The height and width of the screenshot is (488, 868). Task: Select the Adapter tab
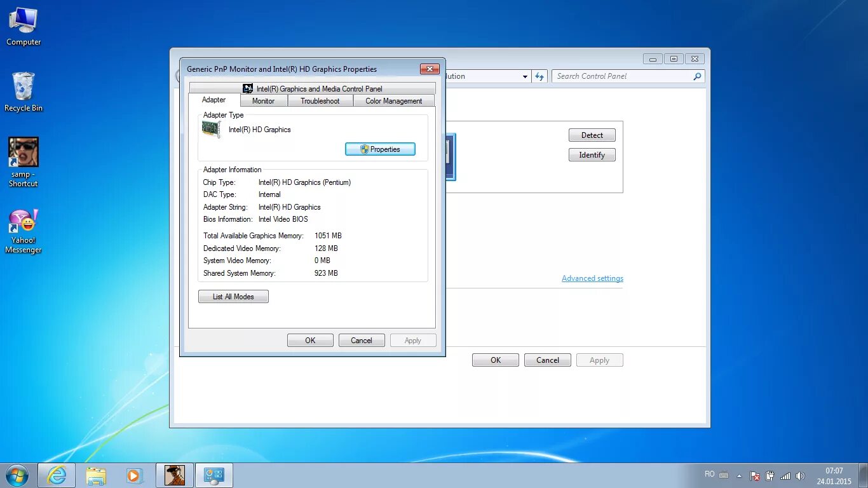(214, 100)
